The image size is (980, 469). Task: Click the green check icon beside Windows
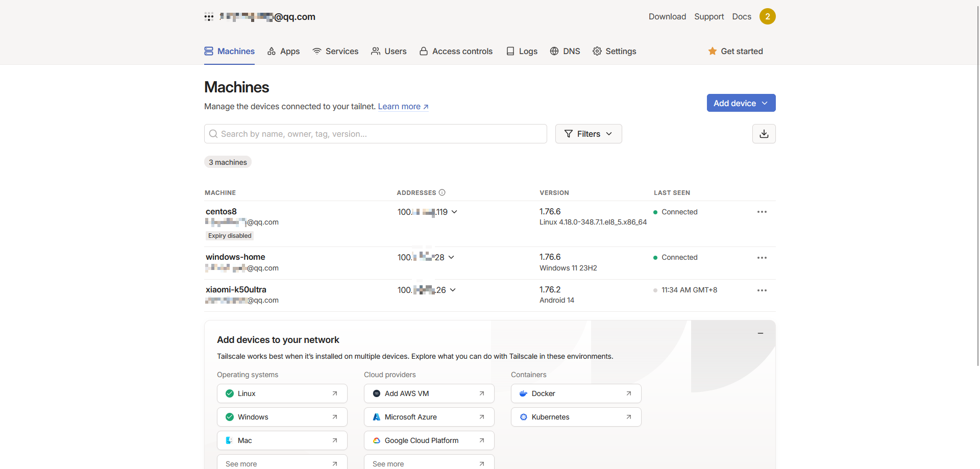click(229, 417)
